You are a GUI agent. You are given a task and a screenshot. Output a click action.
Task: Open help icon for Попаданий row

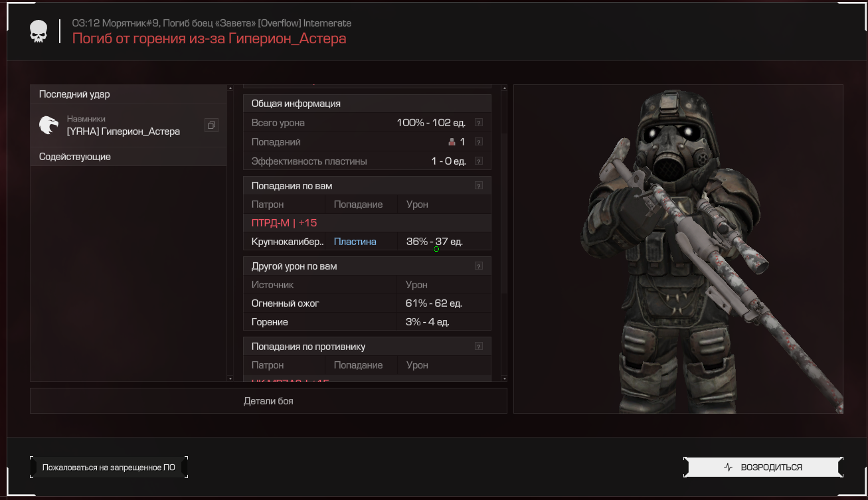(478, 142)
